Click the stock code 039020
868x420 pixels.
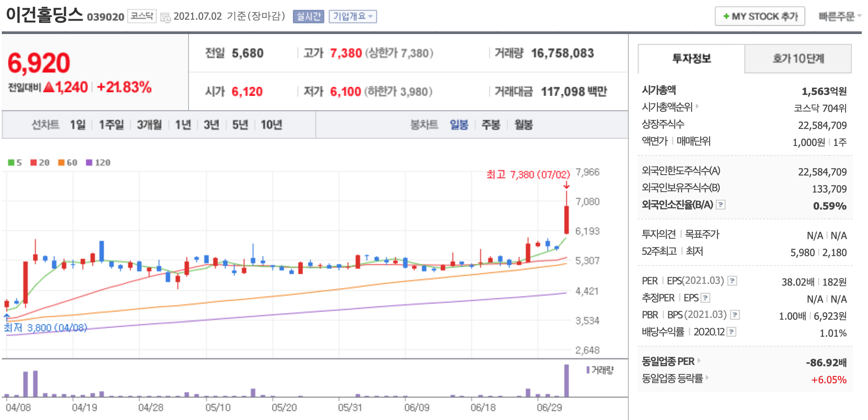(x=106, y=17)
